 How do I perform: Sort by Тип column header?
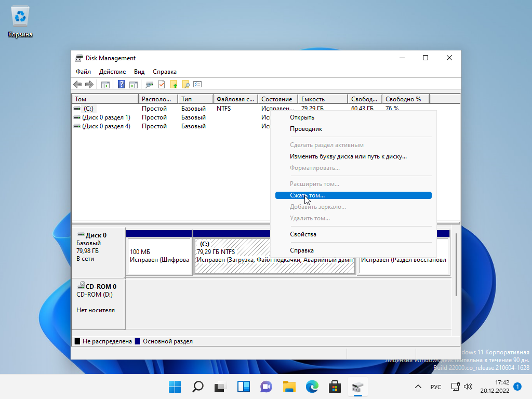195,99
